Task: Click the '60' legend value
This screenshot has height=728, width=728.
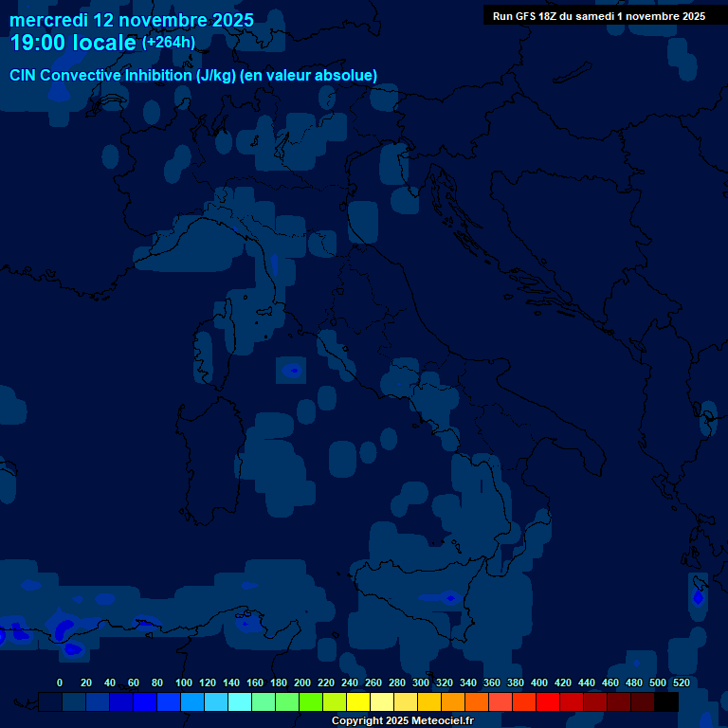Action: pyautogui.click(x=134, y=682)
